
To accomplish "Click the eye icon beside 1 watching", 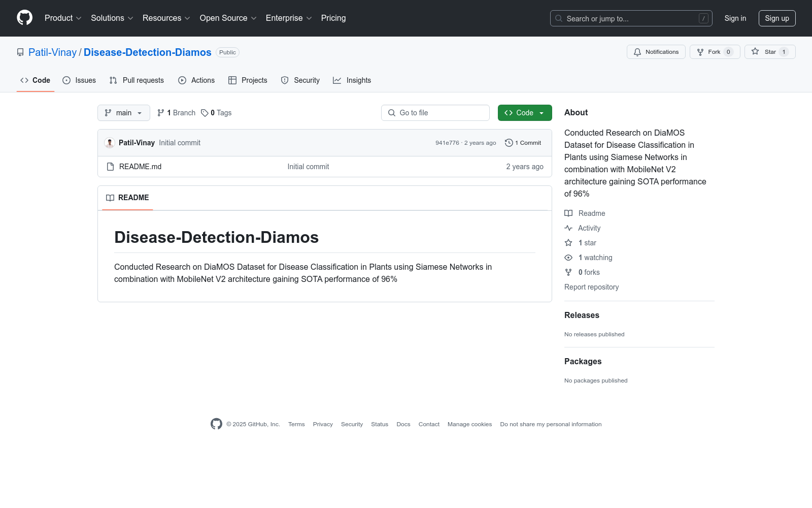I will pos(568,258).
